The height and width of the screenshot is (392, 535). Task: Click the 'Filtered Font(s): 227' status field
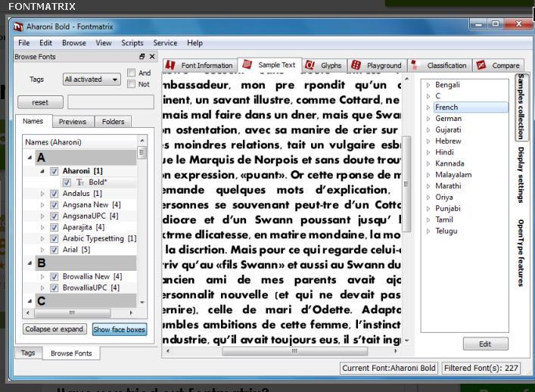coord(481,368)
